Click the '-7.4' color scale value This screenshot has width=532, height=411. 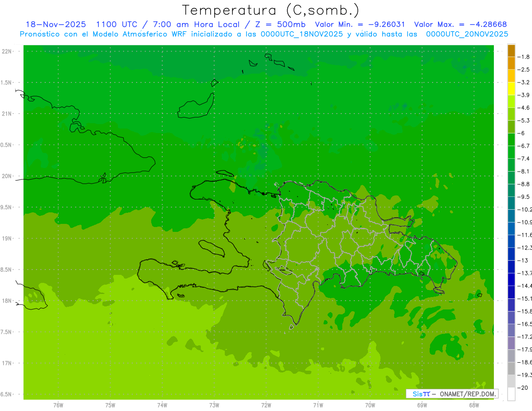524,159
